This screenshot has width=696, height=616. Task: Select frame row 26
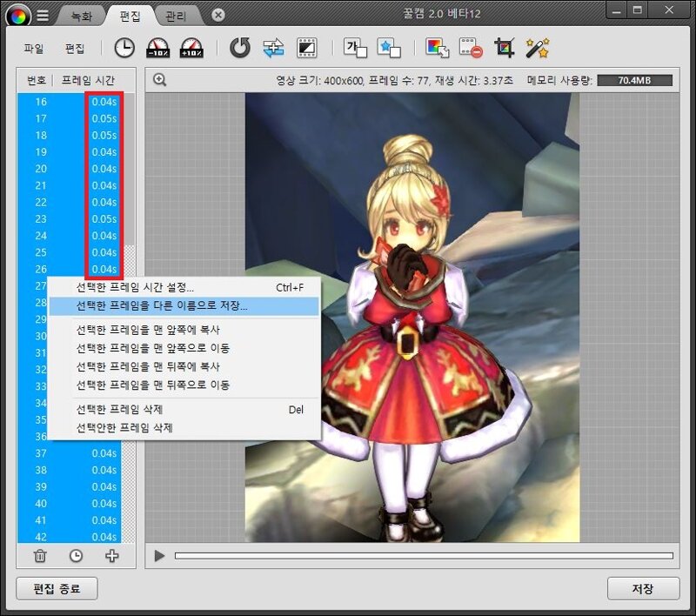click(x=70, y=270)
